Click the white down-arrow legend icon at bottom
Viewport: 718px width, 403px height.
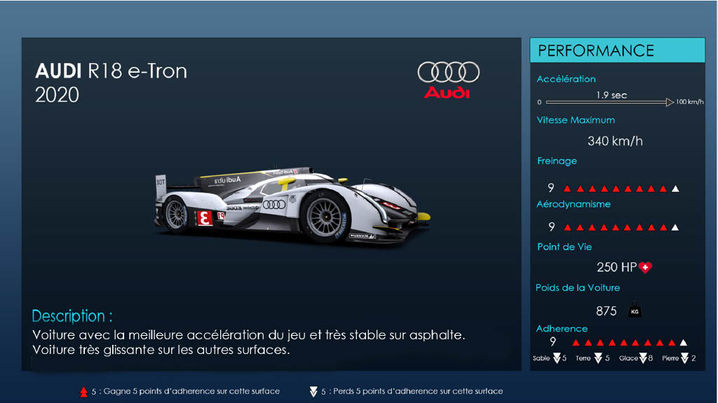[313, 392]
